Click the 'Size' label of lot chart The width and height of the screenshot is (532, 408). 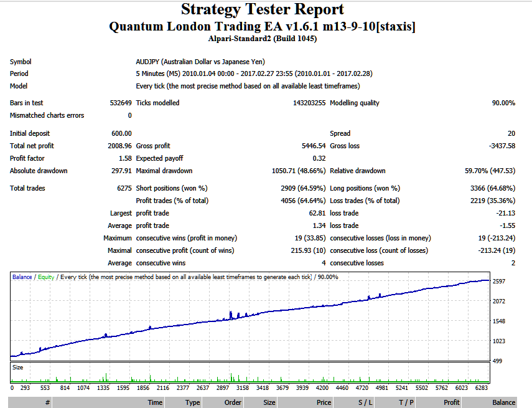coord(17,368)
